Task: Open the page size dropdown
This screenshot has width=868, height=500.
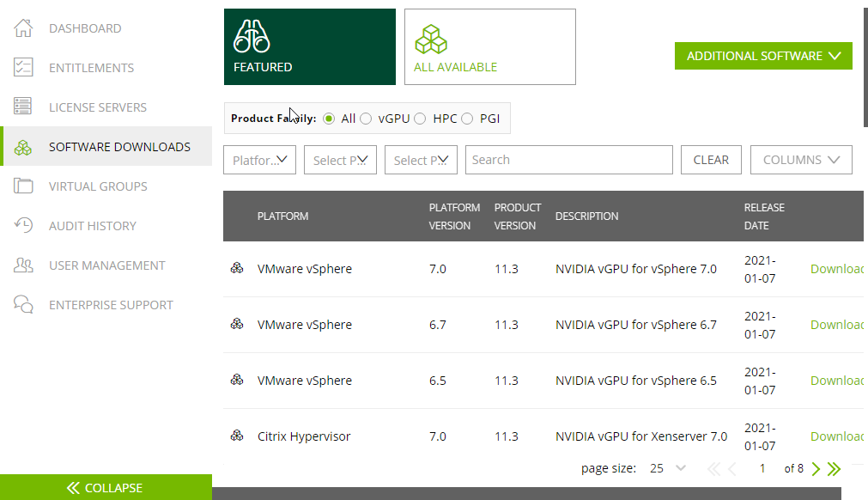Action: coord(668,468)
